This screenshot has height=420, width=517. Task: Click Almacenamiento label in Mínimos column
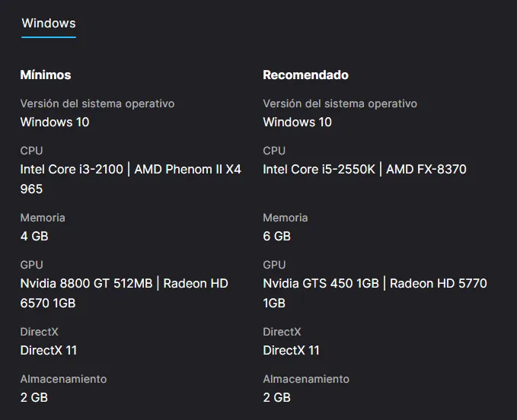pyautogui.click(x=63, y=379)
